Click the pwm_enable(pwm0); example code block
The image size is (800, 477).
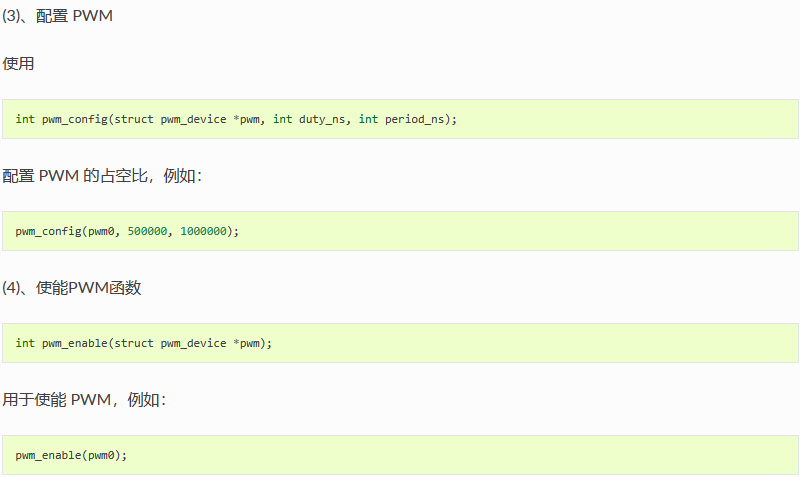400,455
